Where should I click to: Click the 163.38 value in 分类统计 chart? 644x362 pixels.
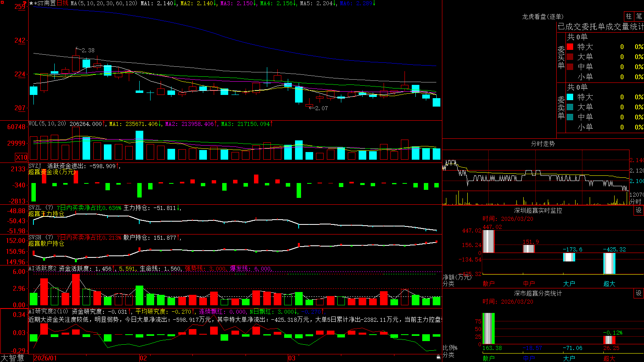coord(492,348)
